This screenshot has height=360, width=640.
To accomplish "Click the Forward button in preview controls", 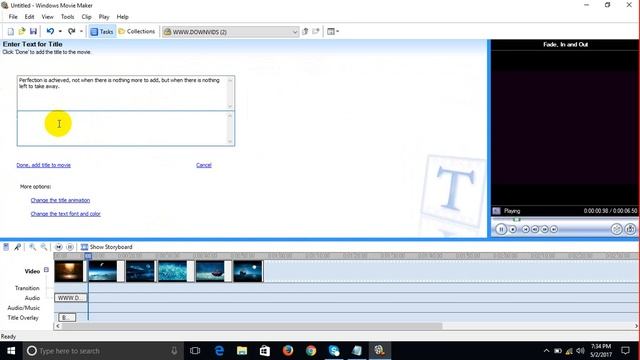I will [x=554, y=229].
